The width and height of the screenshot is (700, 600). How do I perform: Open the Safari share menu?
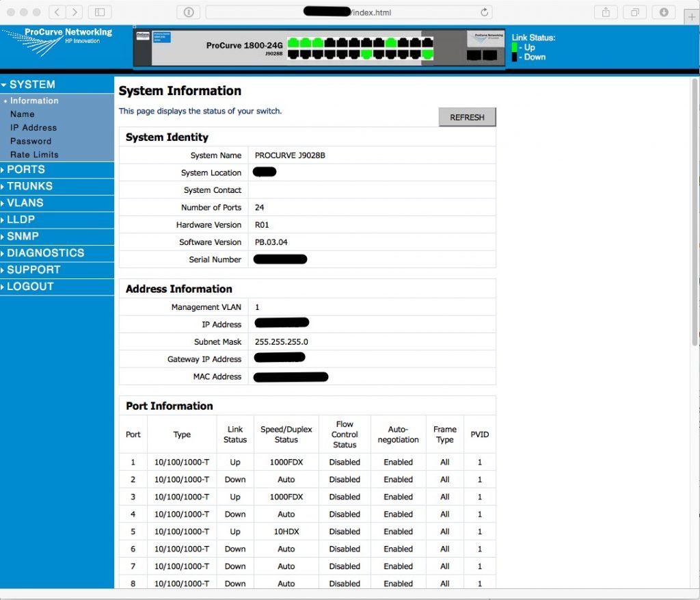(606, 12)
